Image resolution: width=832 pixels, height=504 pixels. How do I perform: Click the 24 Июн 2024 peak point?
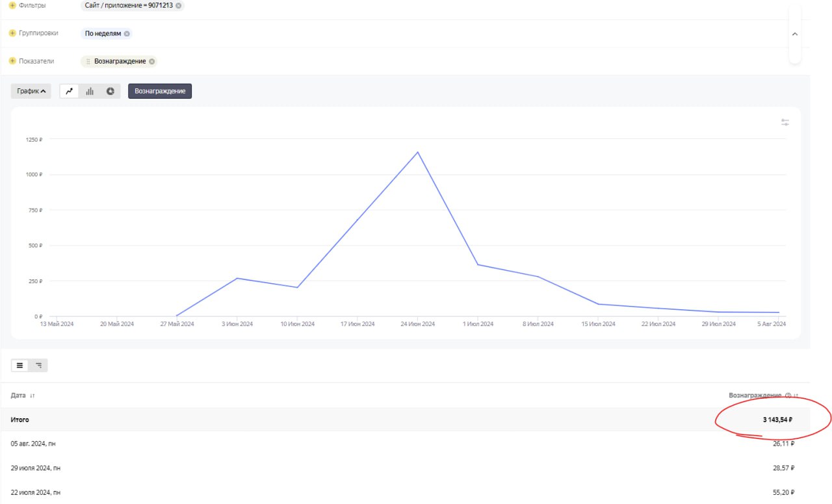(417, 153)
